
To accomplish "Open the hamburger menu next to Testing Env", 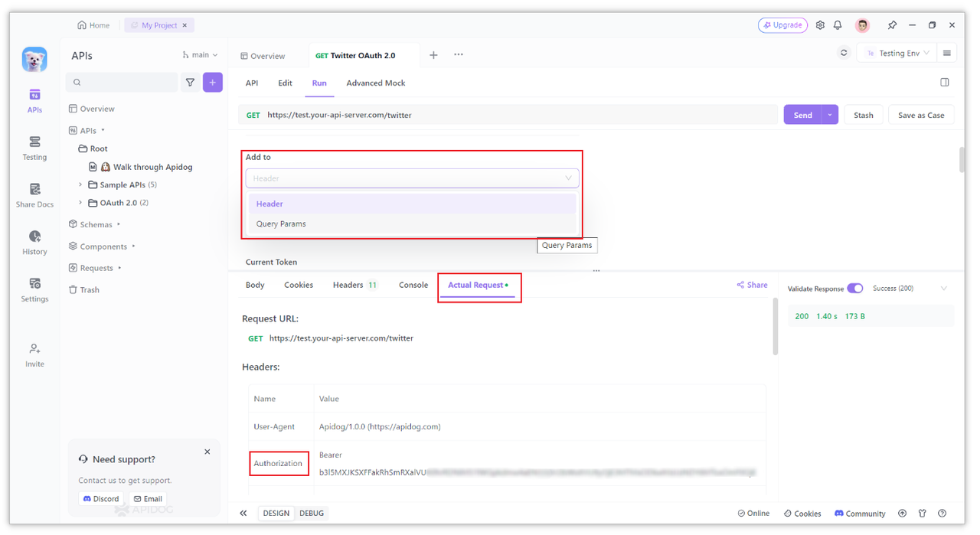I will coord(947,53).
